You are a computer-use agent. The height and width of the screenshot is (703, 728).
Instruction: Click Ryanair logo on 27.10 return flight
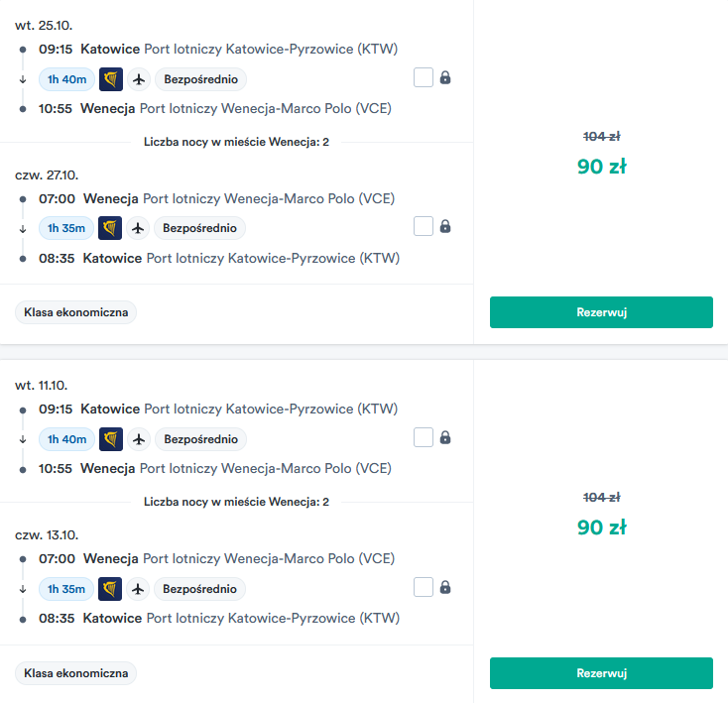(x=110, y=228)
